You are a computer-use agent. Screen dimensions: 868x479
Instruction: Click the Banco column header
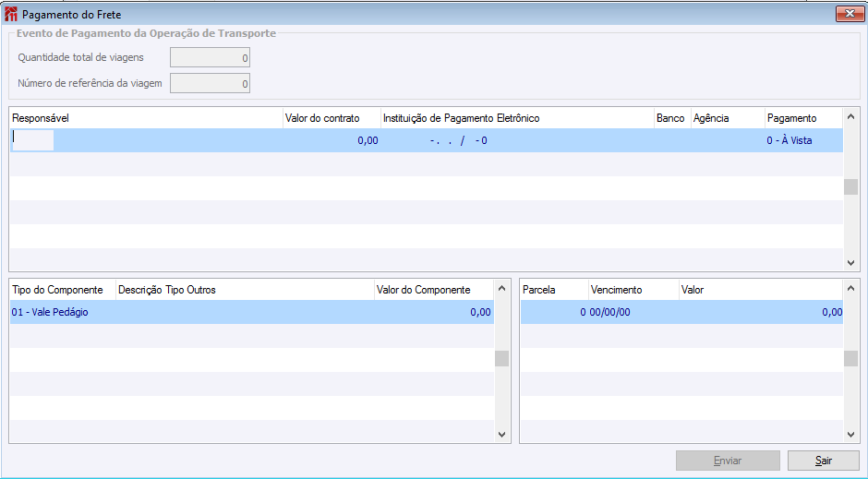click(x=672, y=118)
